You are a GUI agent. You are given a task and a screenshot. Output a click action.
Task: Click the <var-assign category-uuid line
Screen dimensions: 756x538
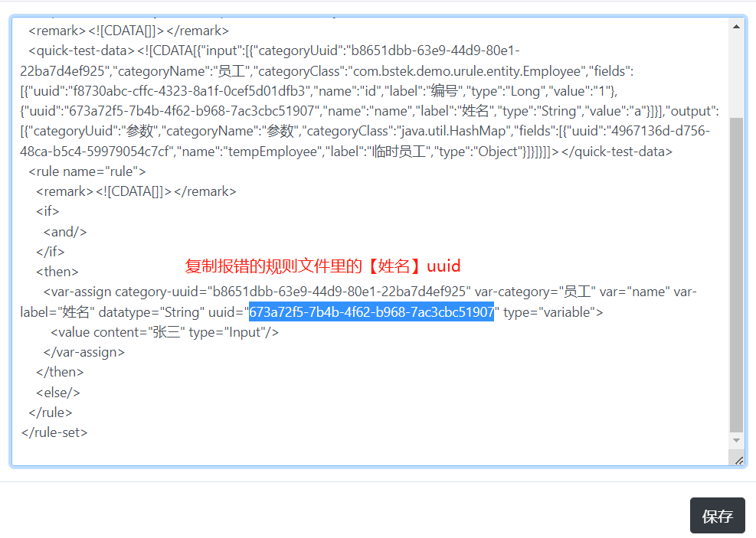(370, 292)
